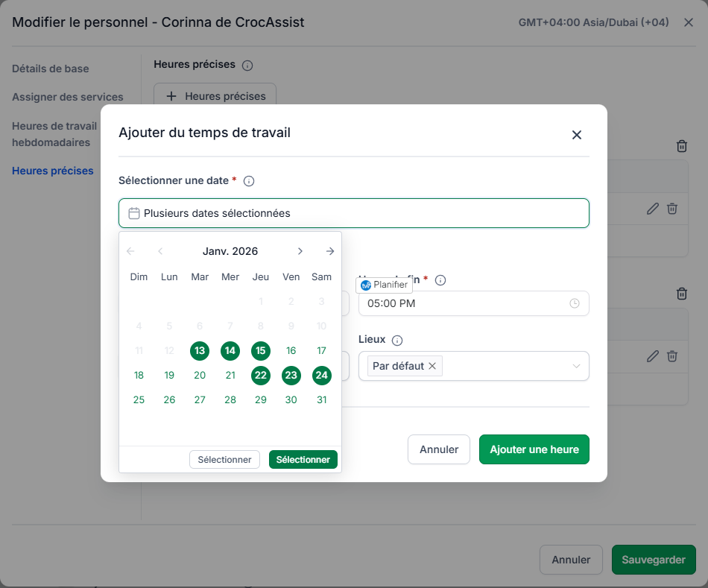This screenshot has width=708, height=588.
Task: Click the info icon beside Lieux
Action: click(397, 341)
